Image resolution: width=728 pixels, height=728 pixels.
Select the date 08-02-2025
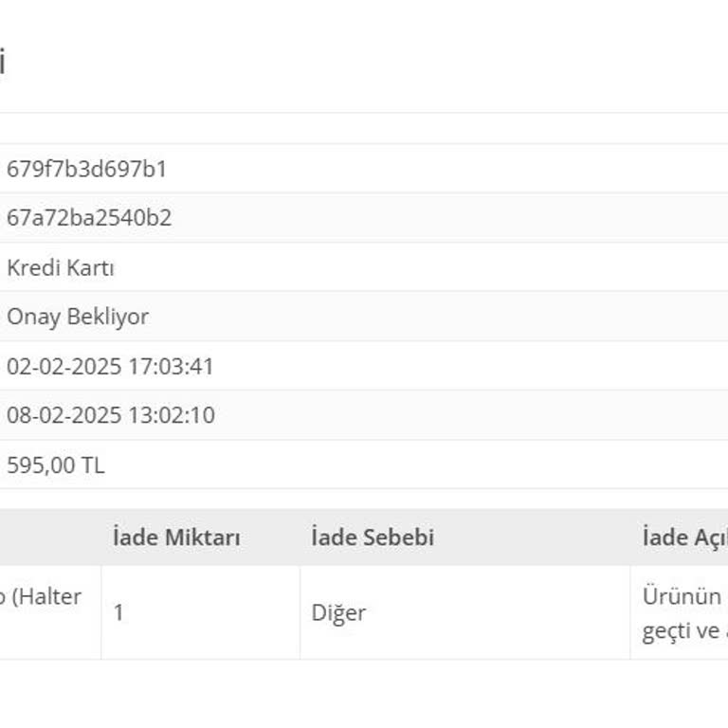point(64,416)
